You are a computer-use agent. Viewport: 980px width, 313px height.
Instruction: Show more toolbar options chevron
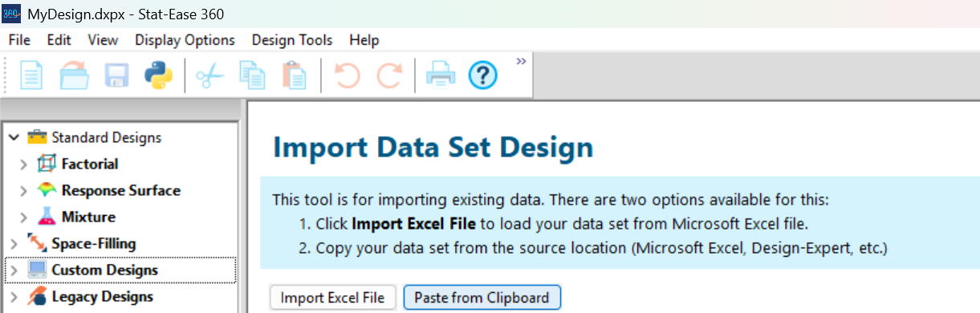(521, 61)
